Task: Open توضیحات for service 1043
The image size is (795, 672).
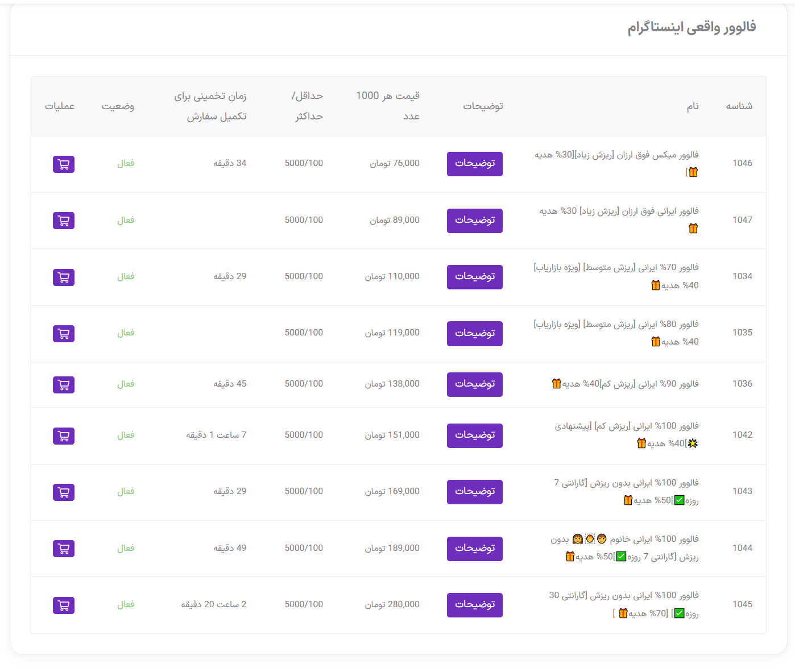Action: (475, 492)
